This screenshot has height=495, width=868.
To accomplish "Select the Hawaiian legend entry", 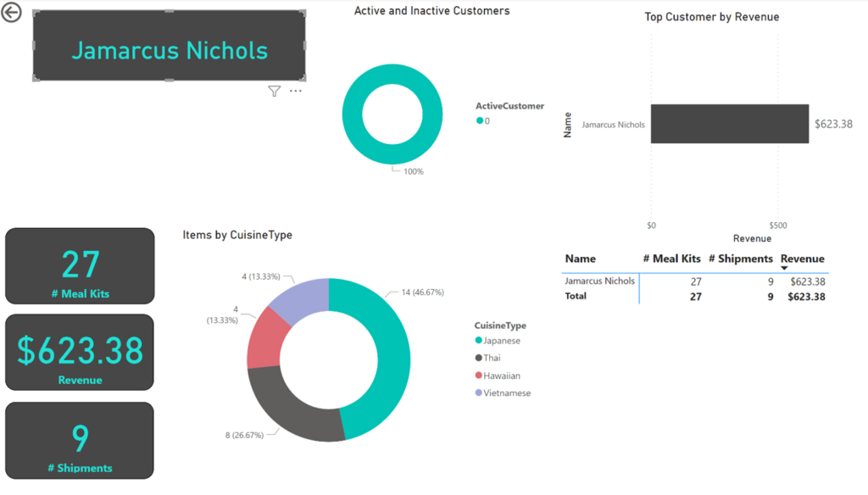I will tap(501, 375).
